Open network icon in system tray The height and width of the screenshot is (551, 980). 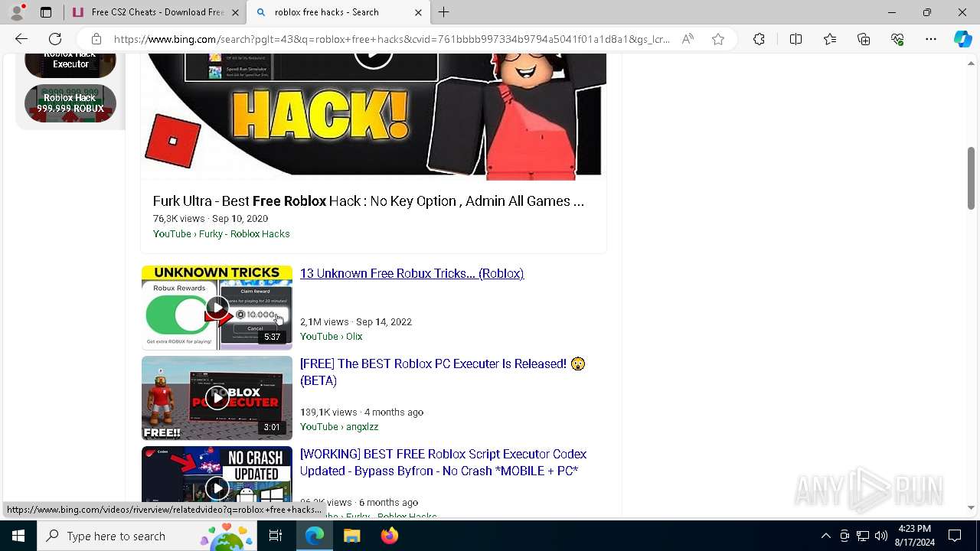point(863,536)
